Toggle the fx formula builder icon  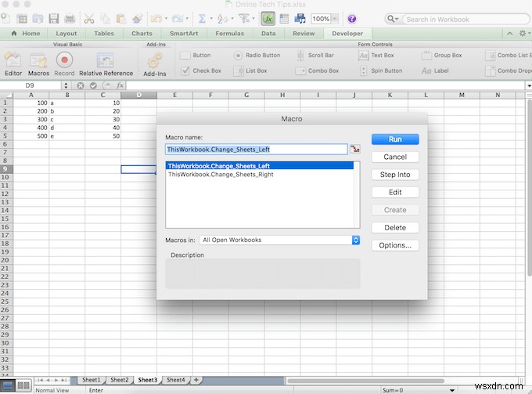point(268,19)
